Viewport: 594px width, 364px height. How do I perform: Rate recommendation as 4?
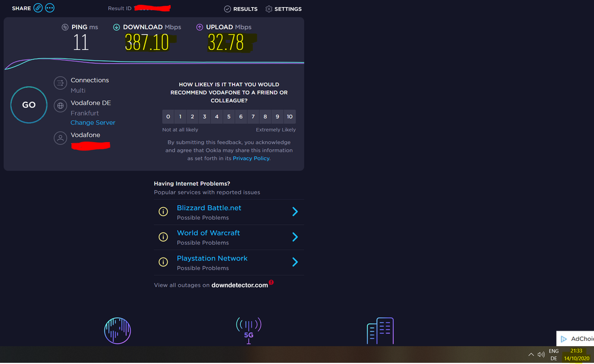point(216,117)
